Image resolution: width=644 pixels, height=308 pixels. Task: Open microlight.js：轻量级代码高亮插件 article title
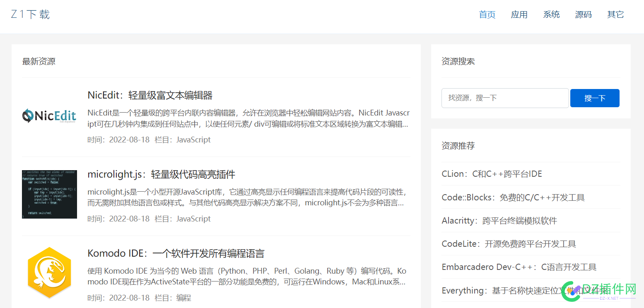tap(162, 174)
